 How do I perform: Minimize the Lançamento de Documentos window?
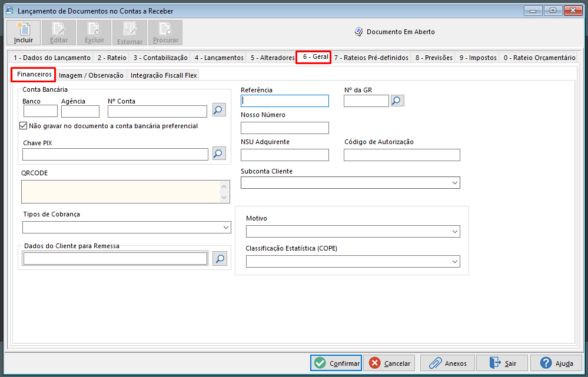pos(533,11)
